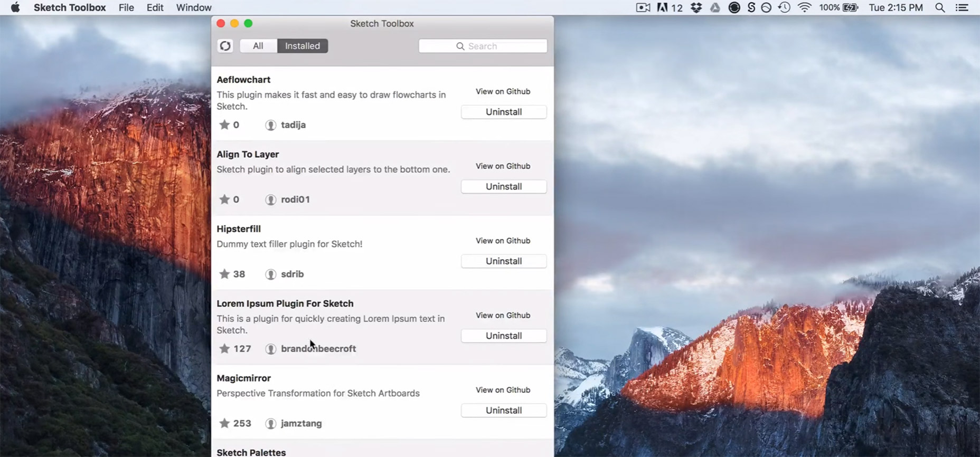Open Spotlight search in menu bar

tap(940, 7)
